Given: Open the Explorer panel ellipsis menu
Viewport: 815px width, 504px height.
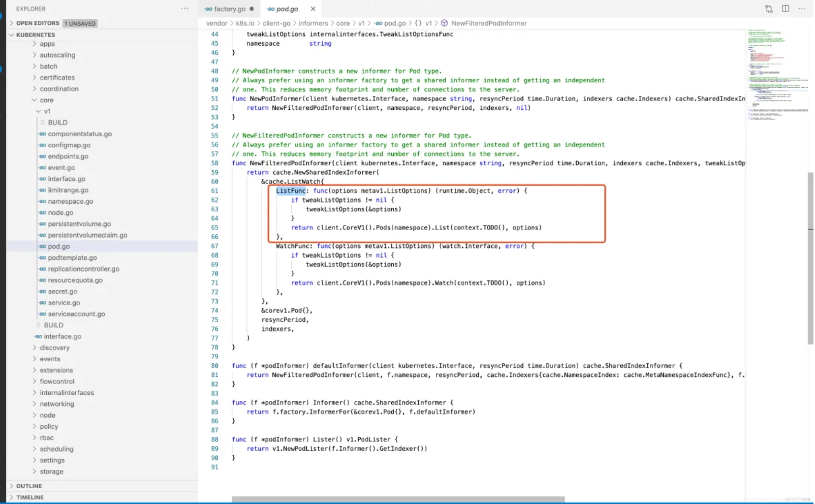Looking at the screenshot, I should coord(184,9).
